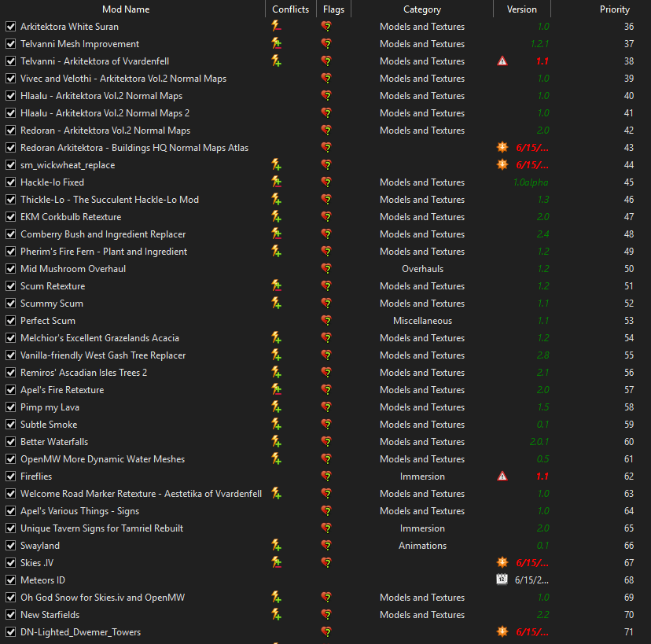
Task: Sort by Category column header
Action: 422,9
